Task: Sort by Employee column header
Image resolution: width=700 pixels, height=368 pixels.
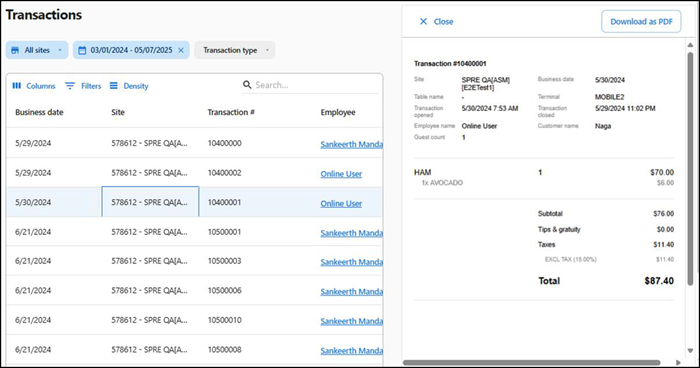Action: point(338,112)
